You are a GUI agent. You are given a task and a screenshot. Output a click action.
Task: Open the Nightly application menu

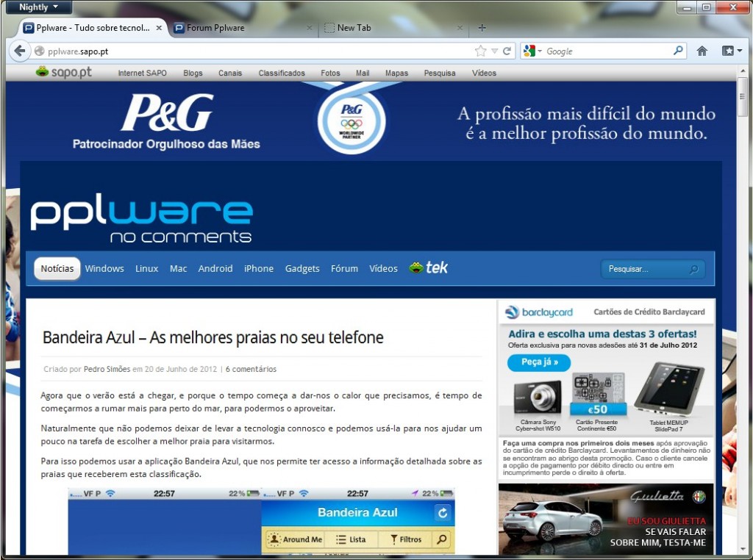(x=38, y=7)
